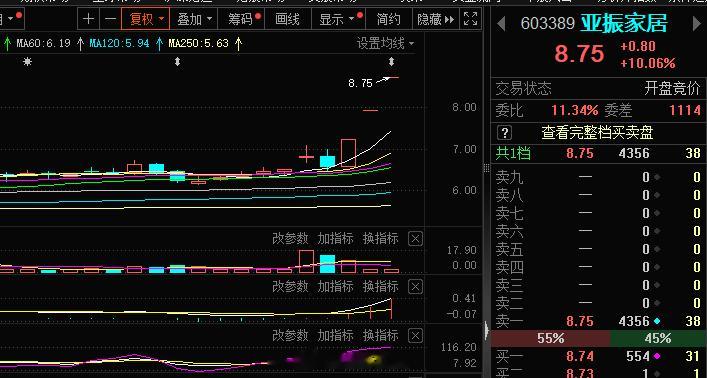Open the 复权 dropdown
Viewport: 707px width, 378px height.
pos(146,19)
